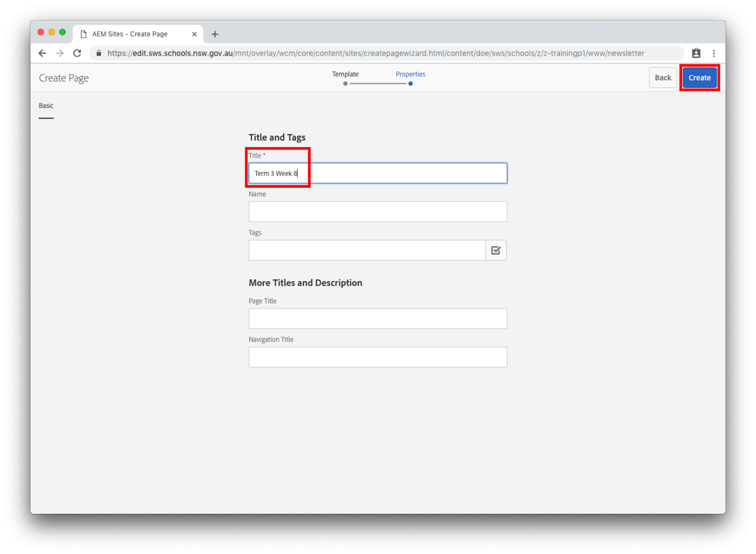Click the page icon on the AEM tab
The image size is (756, 554).
click(x=84, y=34)
